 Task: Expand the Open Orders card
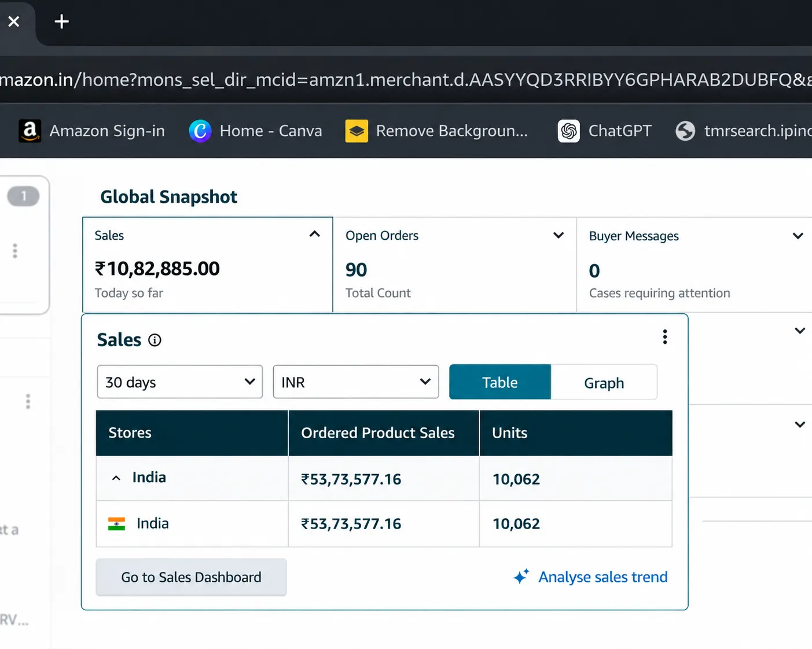click(x=559, y=235)
